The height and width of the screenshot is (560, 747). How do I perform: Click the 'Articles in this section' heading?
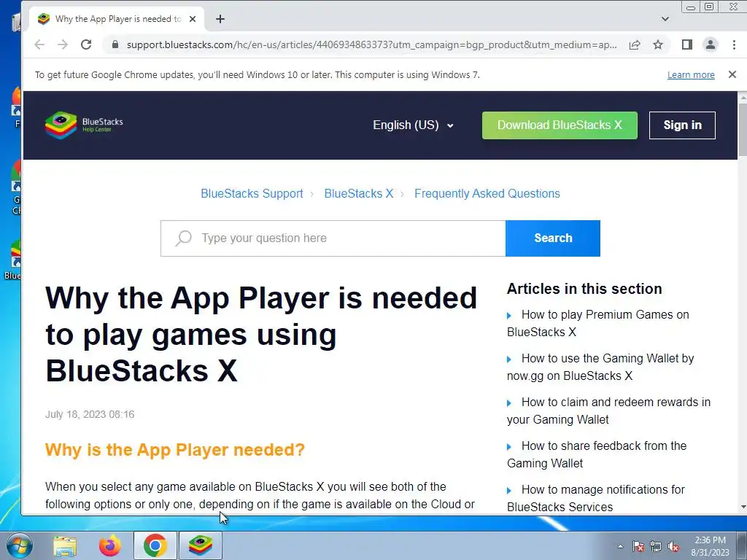(584, 289)
